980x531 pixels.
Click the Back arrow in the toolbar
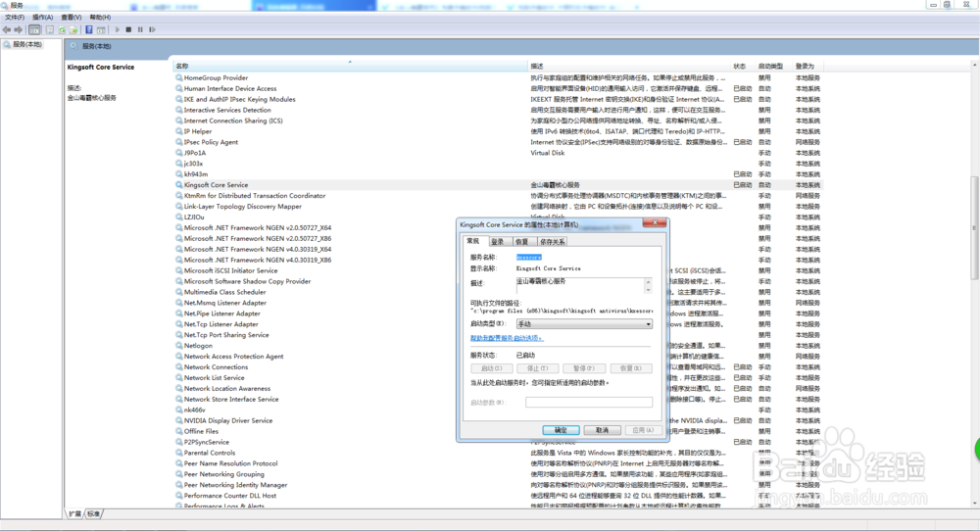[7, 29]
